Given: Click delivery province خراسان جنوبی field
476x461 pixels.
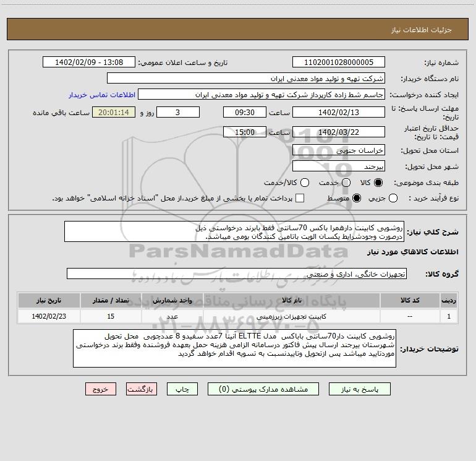Looking at the screenshot, I should [339, 150].
